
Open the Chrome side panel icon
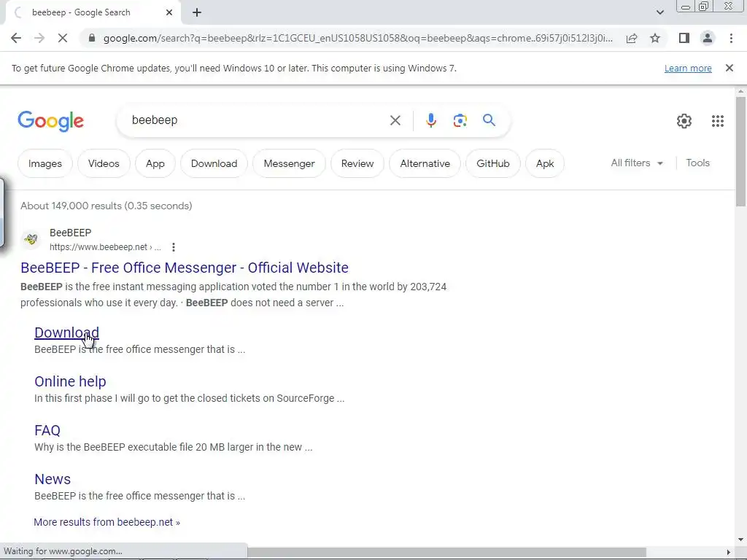684,38
